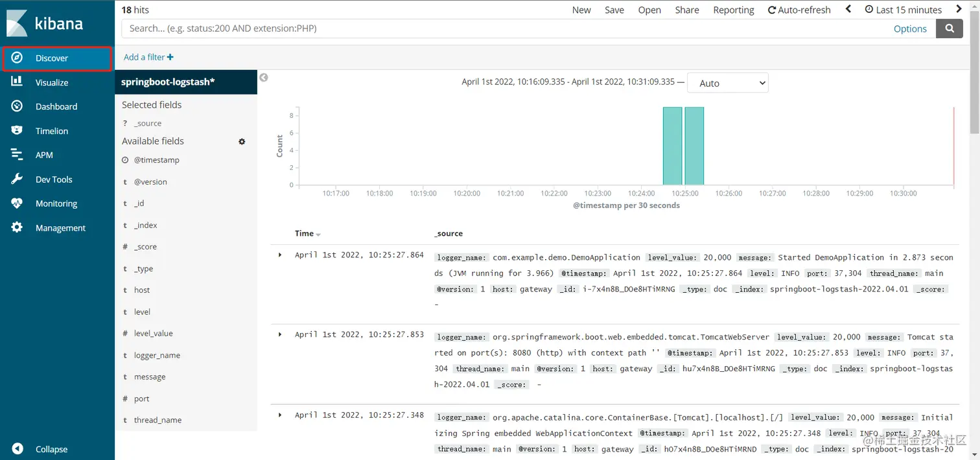
Task: Select the port field
Action: click(x=141, y=398)
